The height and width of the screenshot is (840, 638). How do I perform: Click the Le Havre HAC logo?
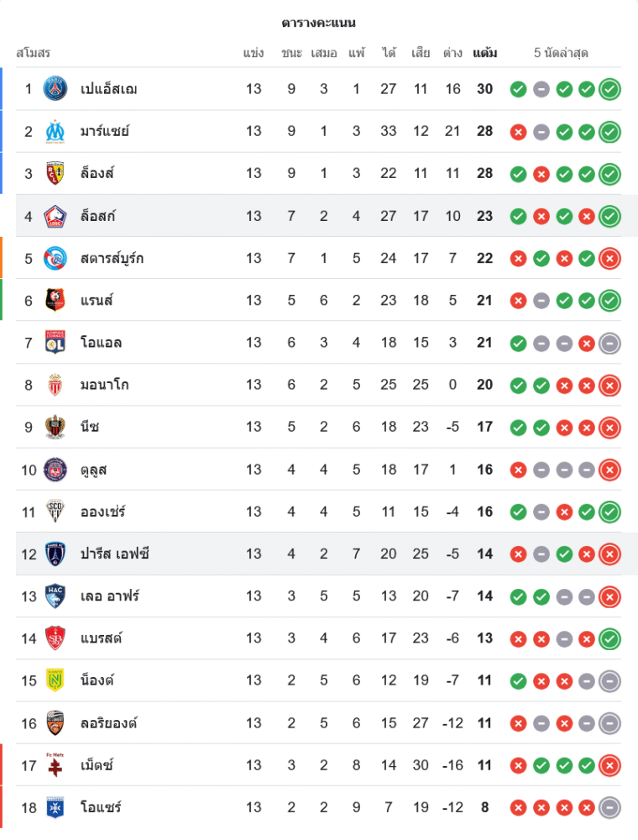click(55, 596)
